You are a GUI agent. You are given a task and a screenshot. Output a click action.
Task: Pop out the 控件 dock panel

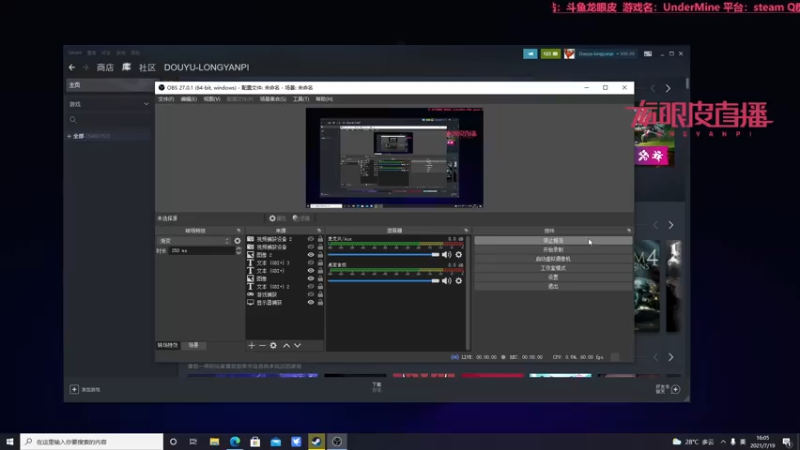(629, 231)
